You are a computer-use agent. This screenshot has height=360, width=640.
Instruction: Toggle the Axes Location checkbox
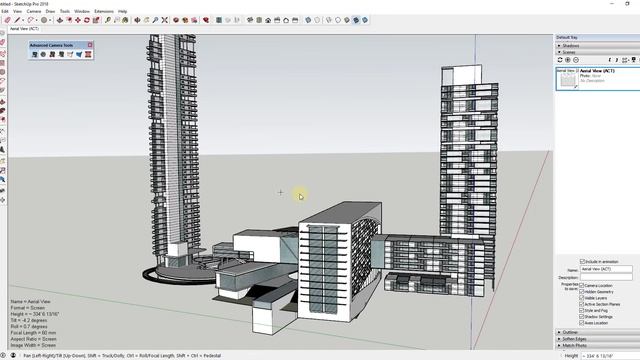[x=582, y=323]
